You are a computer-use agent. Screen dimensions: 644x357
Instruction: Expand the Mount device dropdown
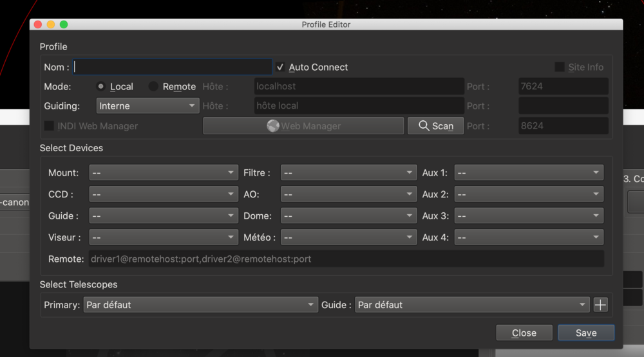click(164, 173)
